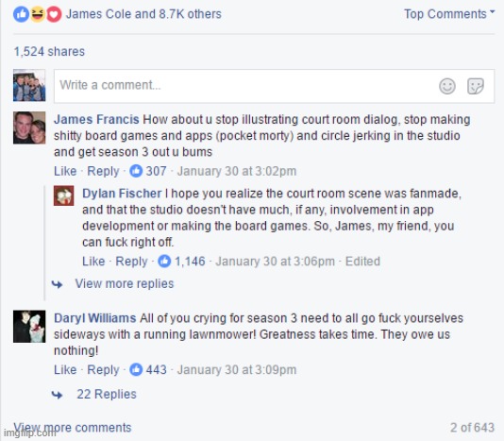This screenshot has width=504, height=441.
Task: Open the emoji picker smiley icon
Action: click(x=447, y=86)
